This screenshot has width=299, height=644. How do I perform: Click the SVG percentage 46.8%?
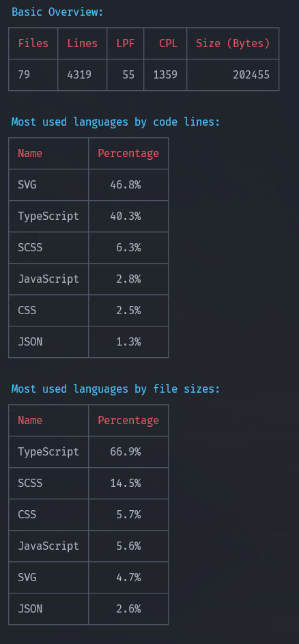coord(126,184)
